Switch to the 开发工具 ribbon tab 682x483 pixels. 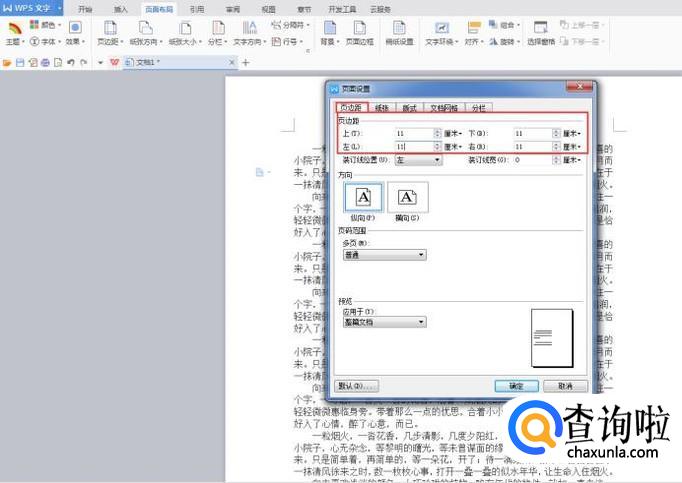coord(342,9)
